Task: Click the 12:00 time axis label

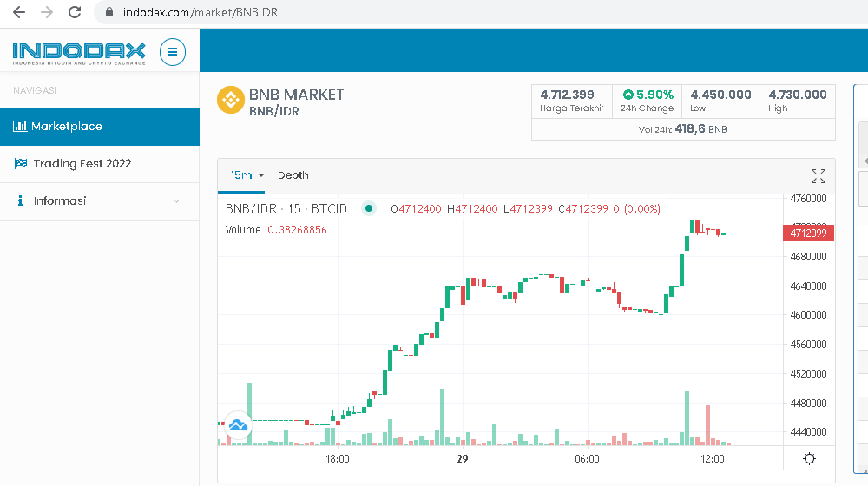Action: click(x=713, y=459)
